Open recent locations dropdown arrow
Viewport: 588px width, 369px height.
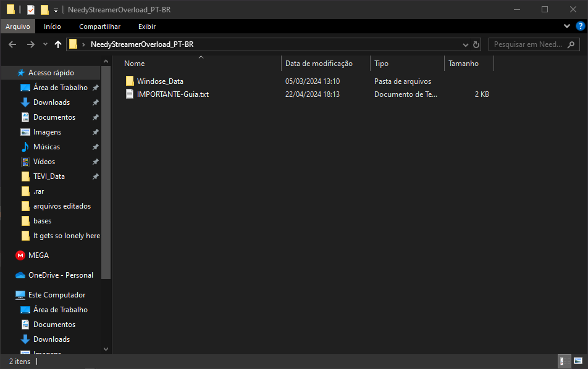coord(45,44)
